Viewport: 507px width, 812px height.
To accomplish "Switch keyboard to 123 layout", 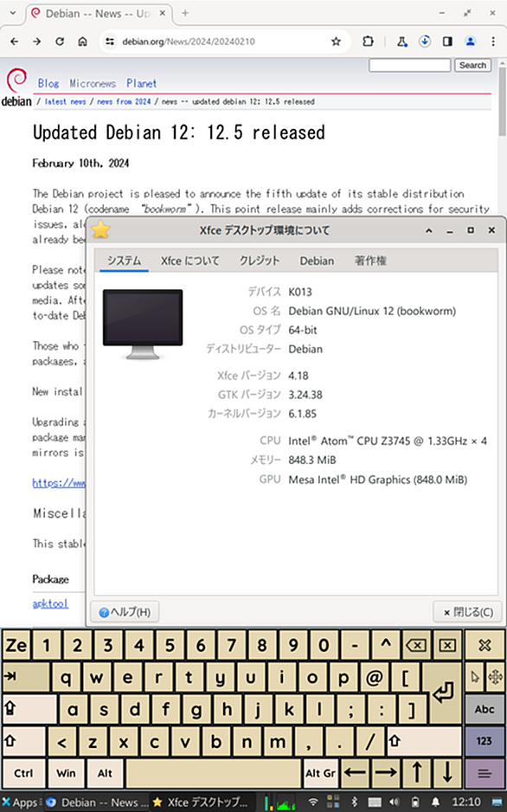I will (485, 742).
